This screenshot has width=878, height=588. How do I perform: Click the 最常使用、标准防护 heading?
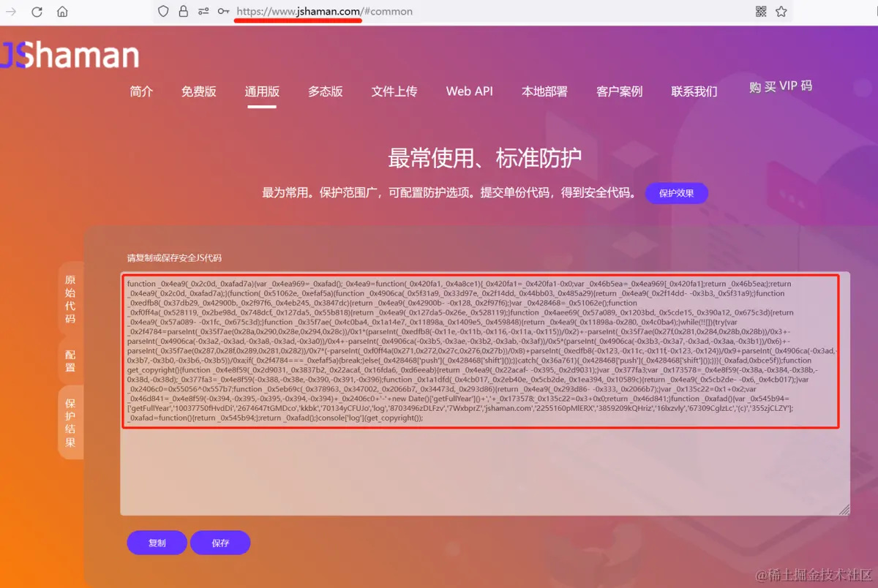(485, 158)
